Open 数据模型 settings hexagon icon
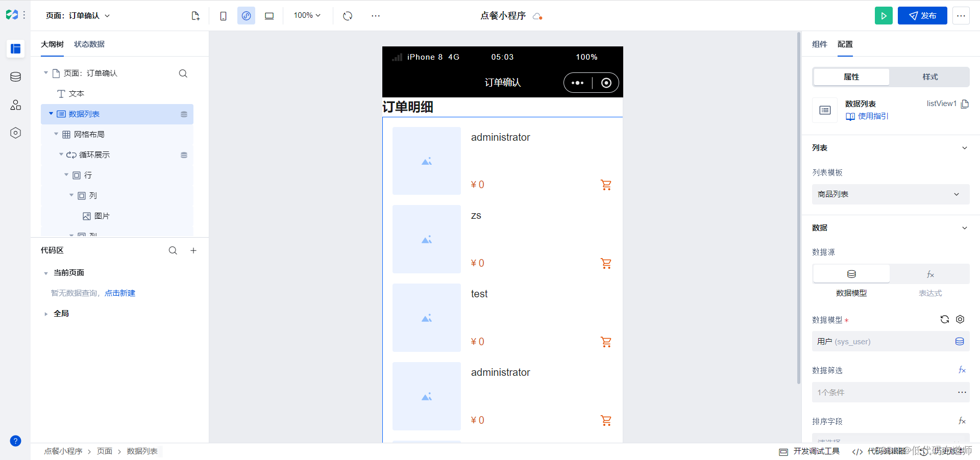 coord(960,319)
